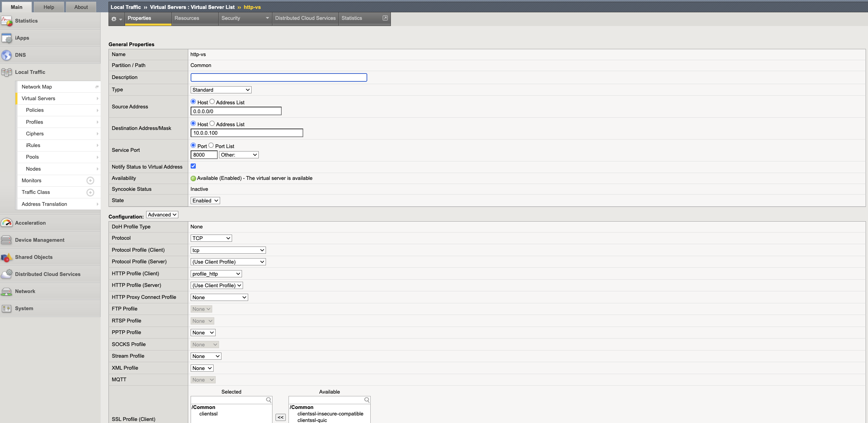Click into the Description text field
Viewport: 868px width, 423px height.
(279, 77)
